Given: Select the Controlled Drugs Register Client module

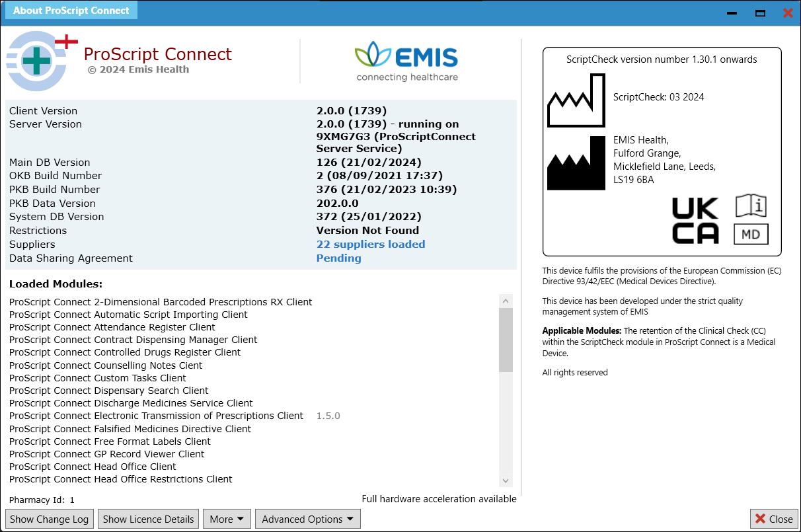Looking at the screenshot, I should (125, 352).
